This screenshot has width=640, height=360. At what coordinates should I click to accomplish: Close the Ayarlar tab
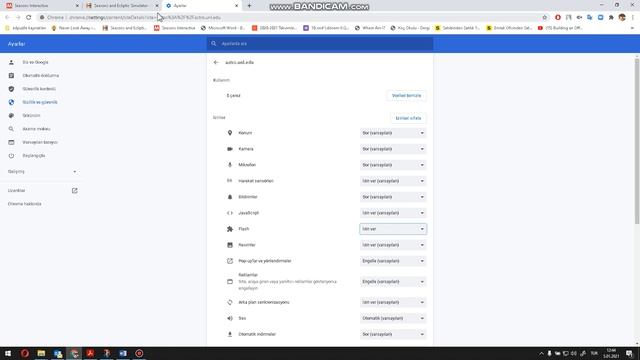(236, 6)
